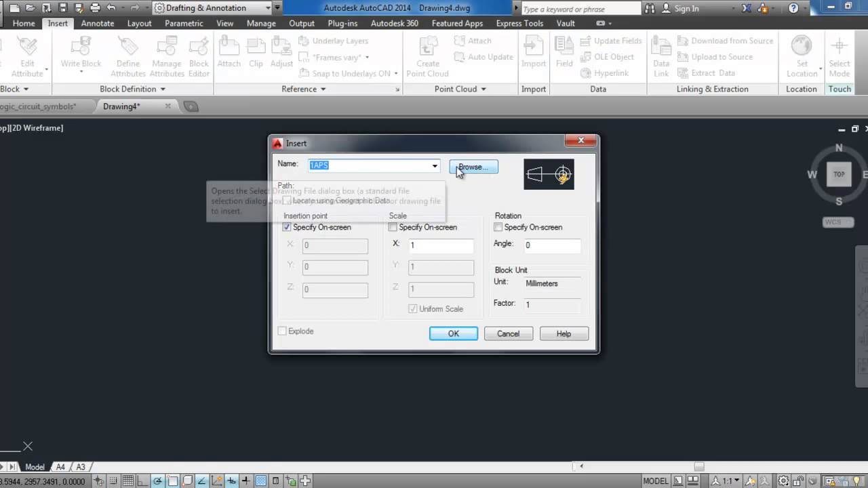This screenshot has width=868, height=488.
Task: Toggle Ortho Mode in status bar
Action: [142, 481]
